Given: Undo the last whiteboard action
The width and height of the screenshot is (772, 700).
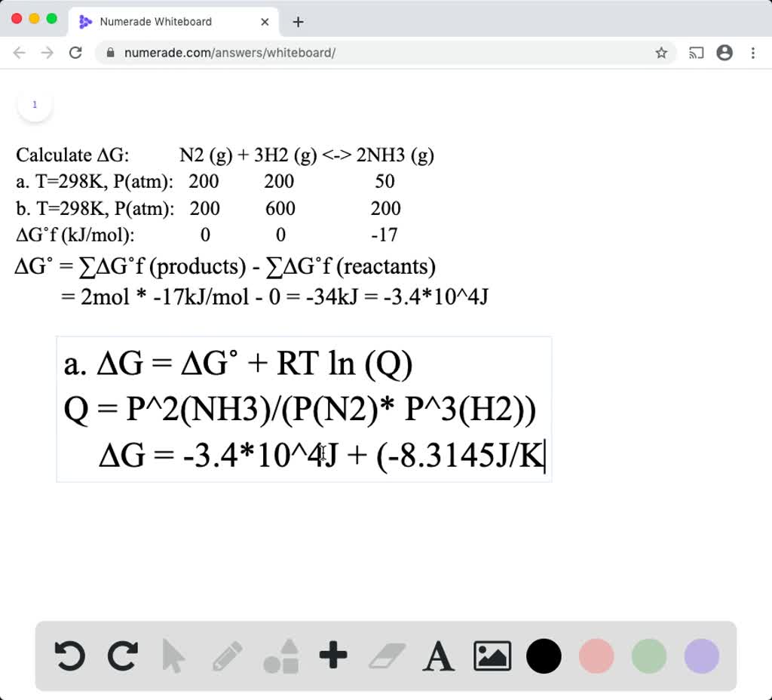Looking at the screenshot, I should (69, 656).
